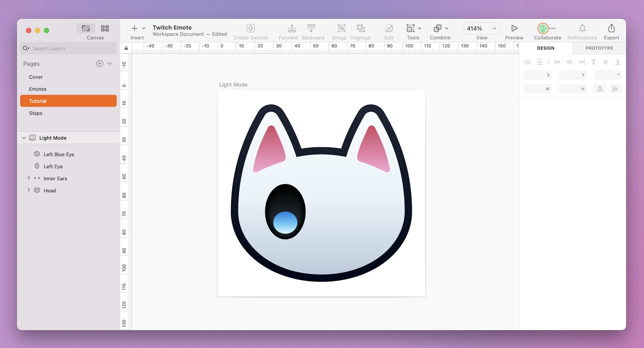Click the Create Symbol icon

pyautogui.click(x=251, y=28)
